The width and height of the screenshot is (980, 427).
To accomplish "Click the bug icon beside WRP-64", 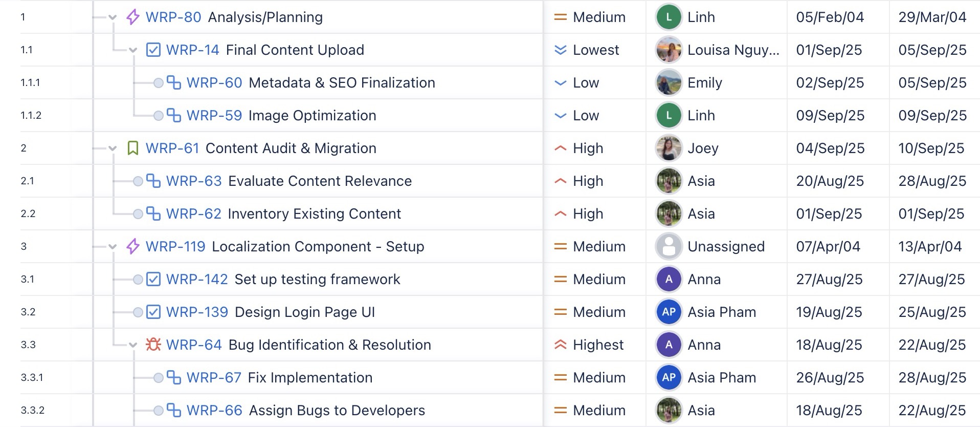I will (153, 345).
